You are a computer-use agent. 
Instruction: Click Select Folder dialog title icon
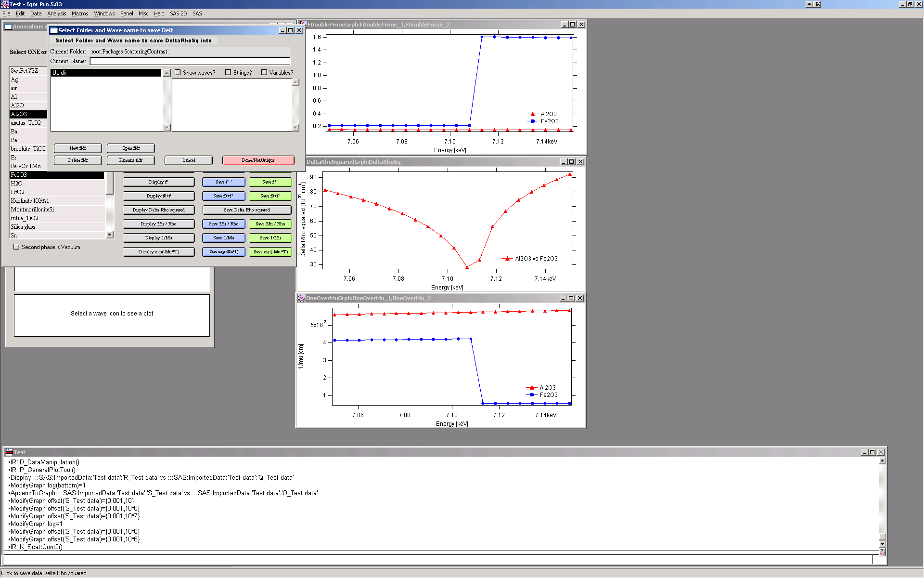tap(54, 30)
